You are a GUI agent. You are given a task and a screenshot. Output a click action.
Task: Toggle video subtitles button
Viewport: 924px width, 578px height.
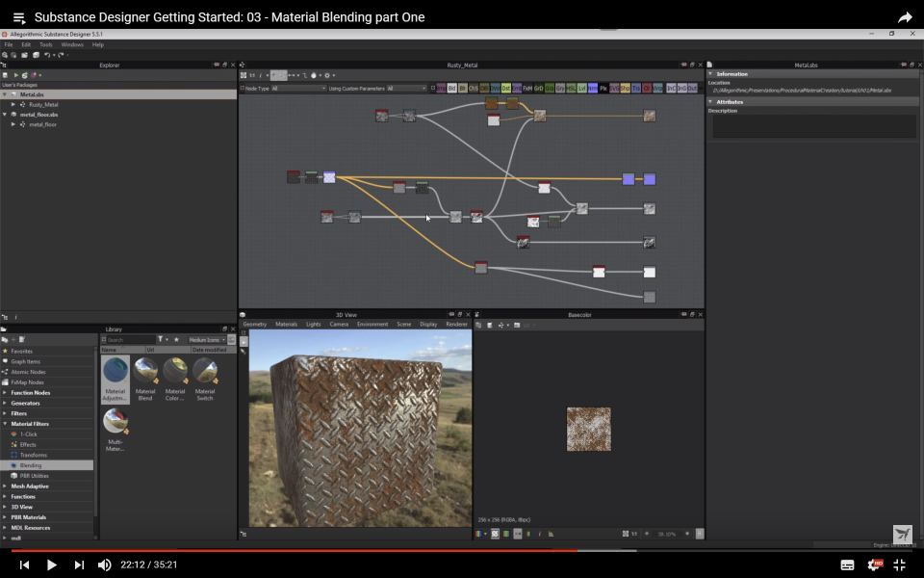[847, 565]
